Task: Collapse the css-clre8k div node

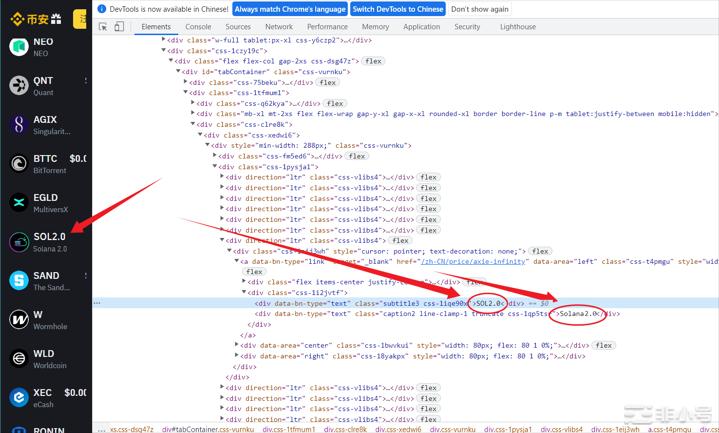Action: pyautogui.click(x=193, y=124)
